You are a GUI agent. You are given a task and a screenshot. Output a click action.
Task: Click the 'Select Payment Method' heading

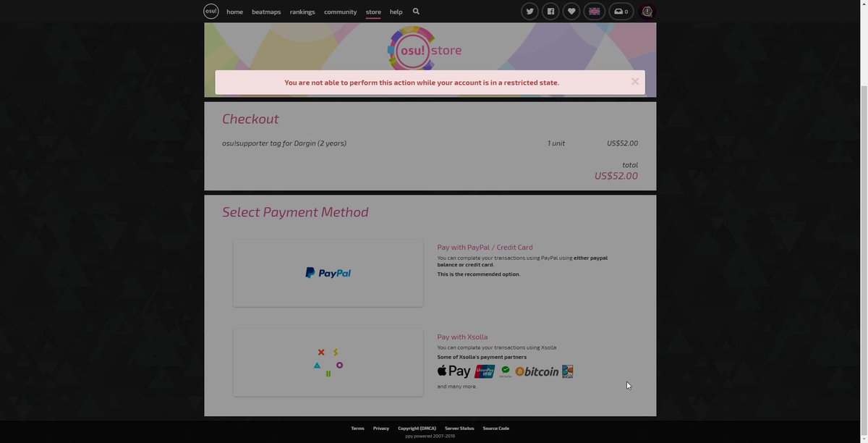(295, 212)
